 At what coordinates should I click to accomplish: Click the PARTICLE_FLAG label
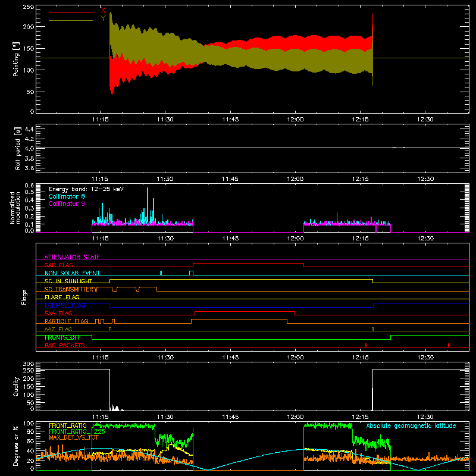pos(67,321)
